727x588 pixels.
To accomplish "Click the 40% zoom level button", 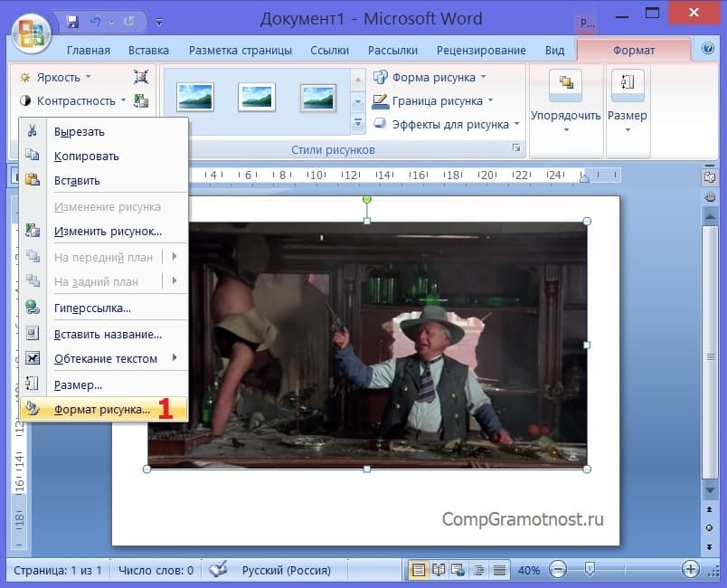I will [x=529, y=570].
